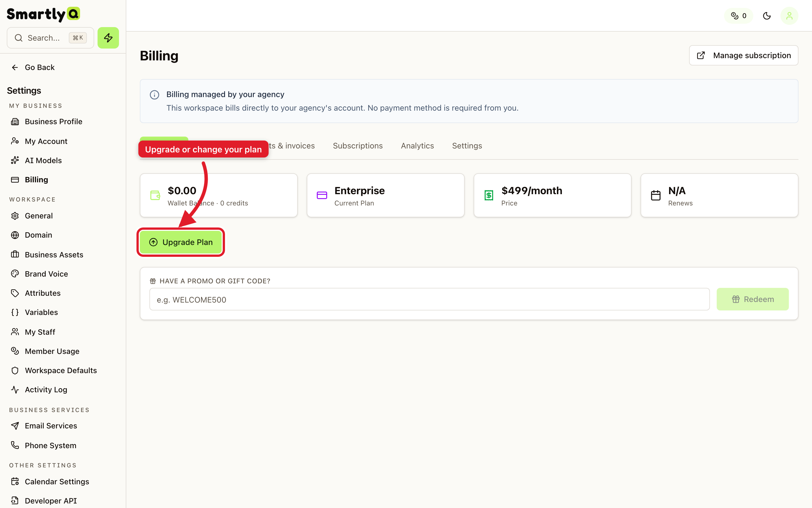Click the Attributes tag icon
Image resolution: width=812 pixels, height=508 pixels.
(x=15, y=293)
